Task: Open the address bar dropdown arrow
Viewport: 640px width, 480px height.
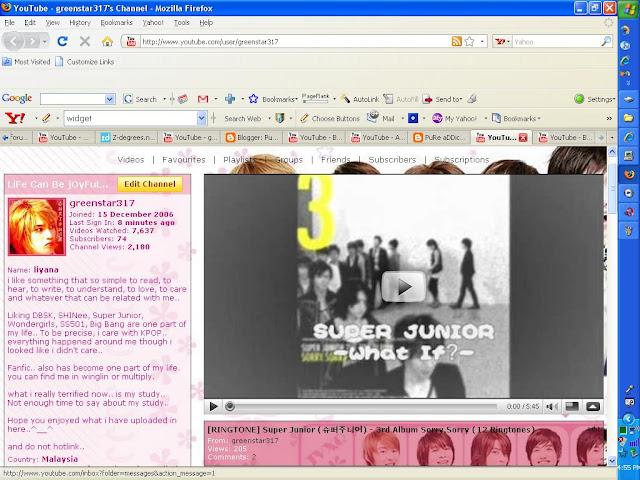Action: (482, 41)
